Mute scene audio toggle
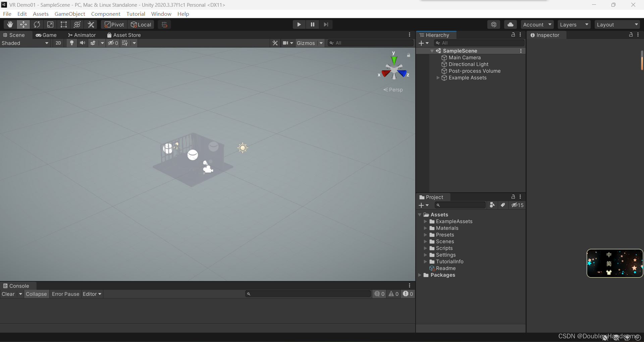Viewport: 644px width, 342px height. [82, 43]
